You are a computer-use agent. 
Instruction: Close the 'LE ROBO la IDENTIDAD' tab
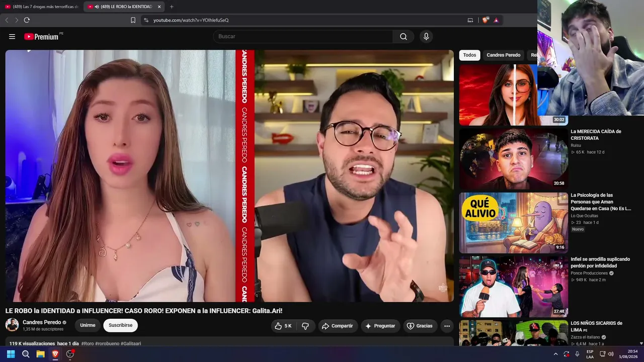click(x=159, y=7)
